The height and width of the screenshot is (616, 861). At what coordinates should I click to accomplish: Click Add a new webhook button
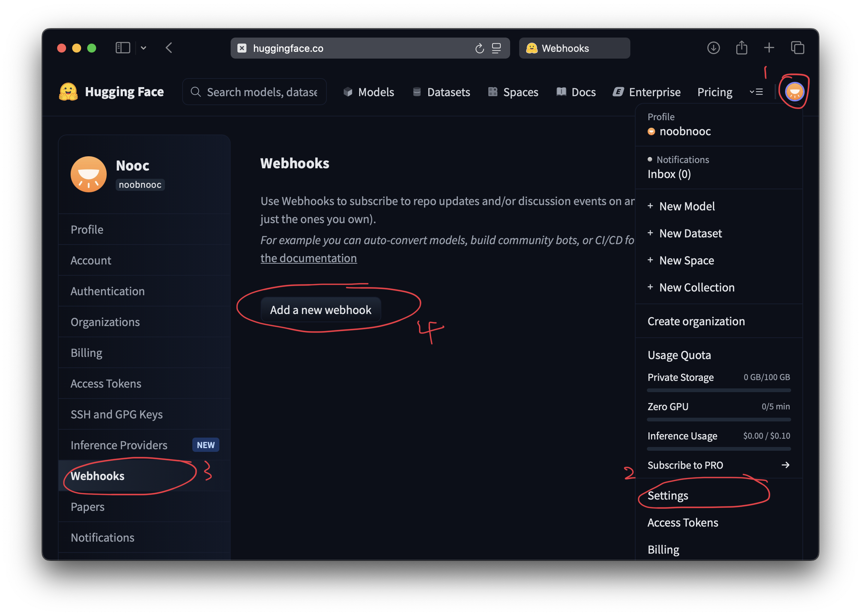pyautogui.click(x=320, y=310)
